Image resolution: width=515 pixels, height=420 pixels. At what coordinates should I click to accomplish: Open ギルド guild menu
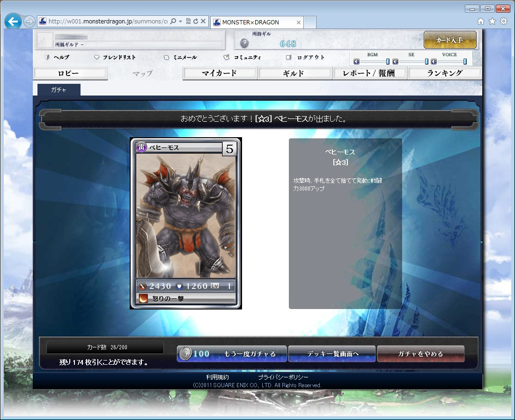tap(294, 73)
